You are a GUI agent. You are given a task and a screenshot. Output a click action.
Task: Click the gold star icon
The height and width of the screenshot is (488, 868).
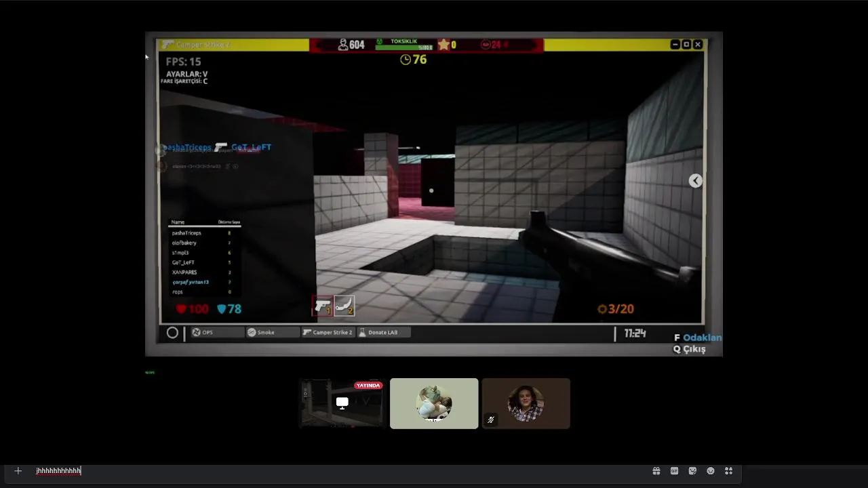tap(443, 45)
